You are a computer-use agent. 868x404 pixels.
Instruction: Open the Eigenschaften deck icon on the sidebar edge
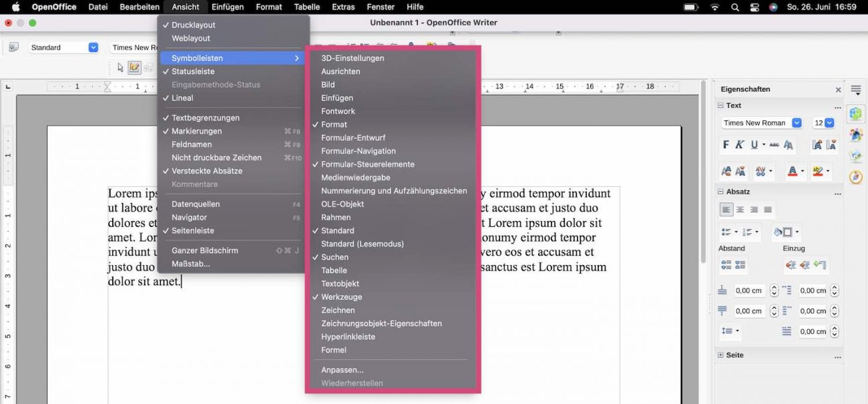coord(855,115)
